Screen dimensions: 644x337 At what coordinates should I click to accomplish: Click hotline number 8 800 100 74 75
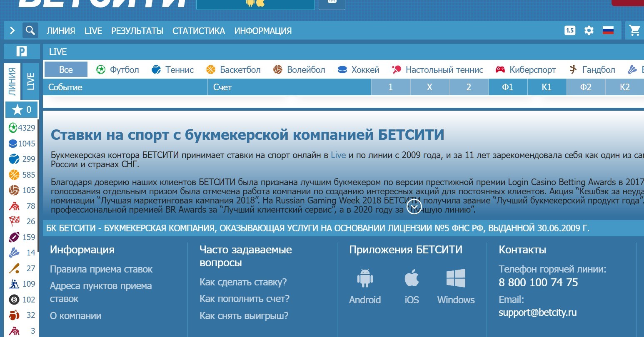click(x=538, y=282)
